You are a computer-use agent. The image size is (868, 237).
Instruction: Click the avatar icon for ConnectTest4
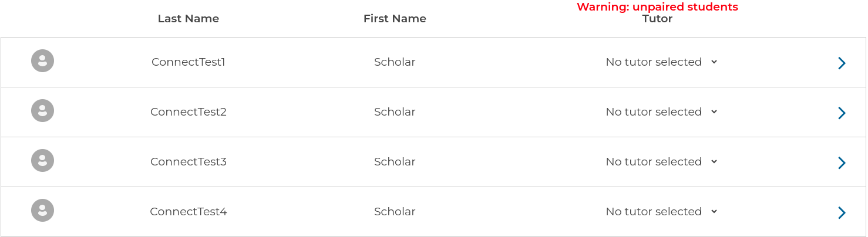(x=42, y=211)
